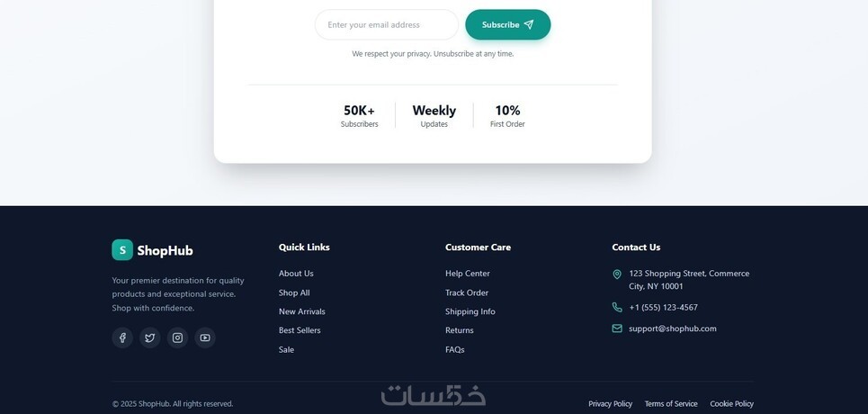Focus the email address input field
This screenshot has height=414, width=868.
pyautogui.click(x=386, y=25)
